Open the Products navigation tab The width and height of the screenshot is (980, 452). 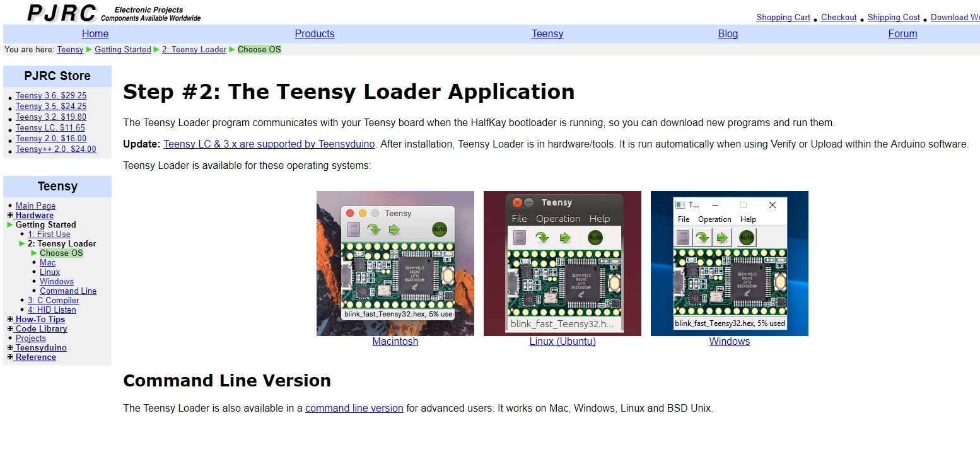point(315,34)
